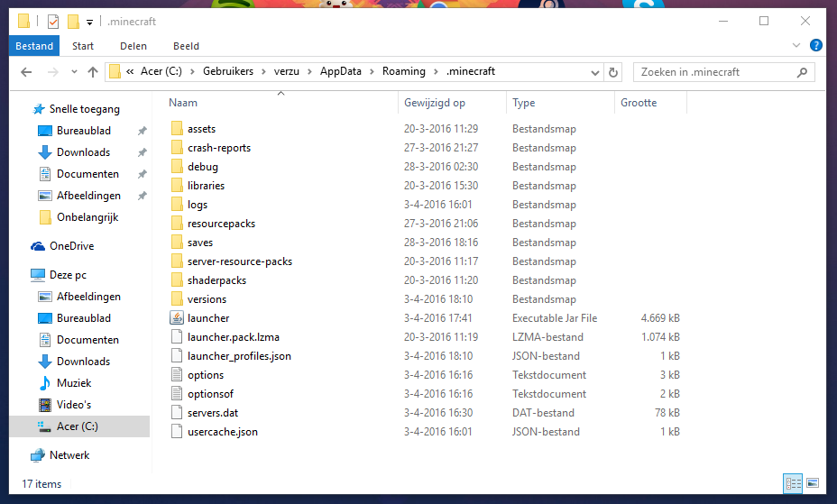This screenshot has width=837, height=504.
Task: Expand AppData breadcrumb subfolder arrow
Action: point(373,71)
